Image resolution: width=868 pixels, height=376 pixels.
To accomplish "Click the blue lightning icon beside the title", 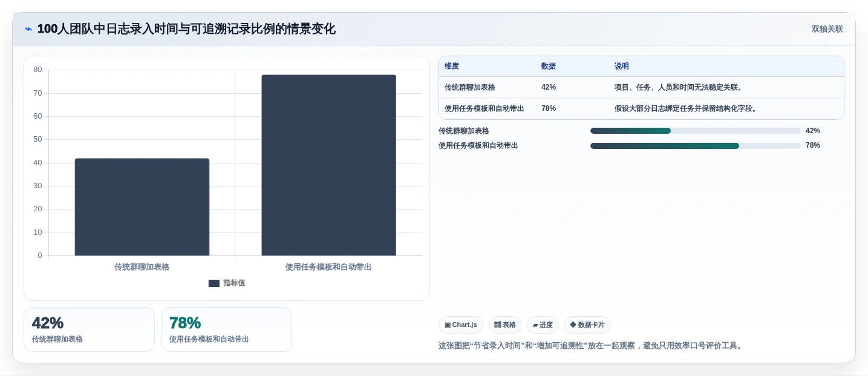I will [28, 29].
